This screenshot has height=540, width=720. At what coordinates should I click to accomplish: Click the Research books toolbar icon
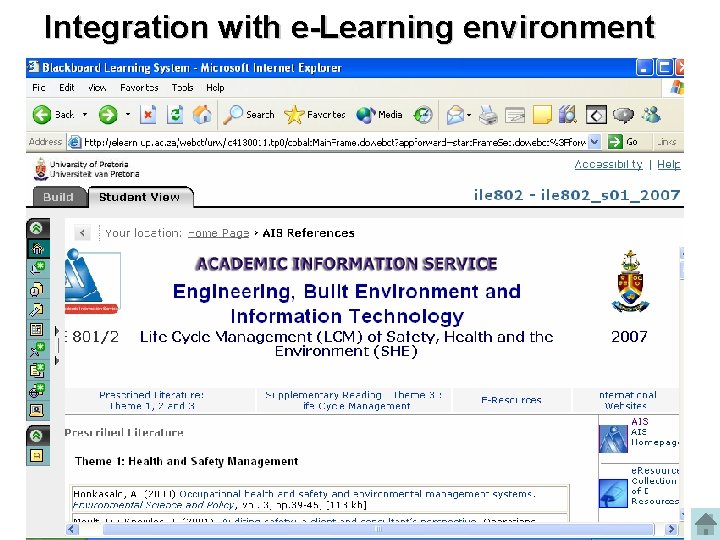click(x=568, y=115)
